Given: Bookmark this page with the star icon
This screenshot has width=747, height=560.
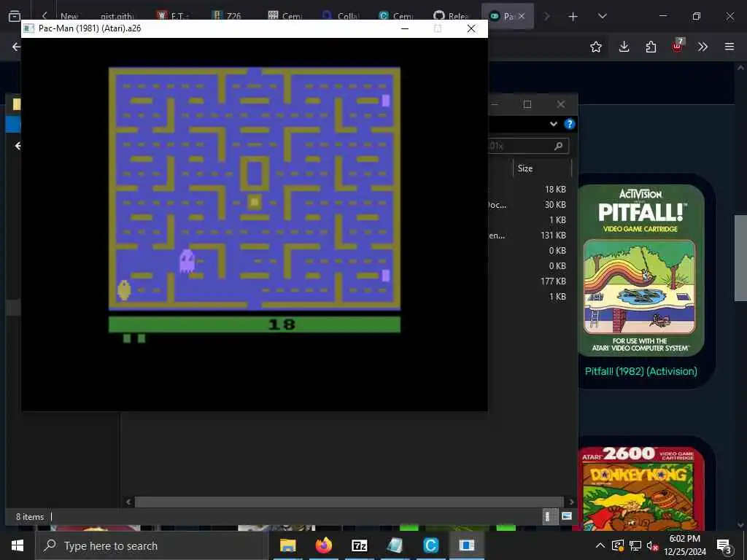Looking at the screenshot, I should [595, 47].
